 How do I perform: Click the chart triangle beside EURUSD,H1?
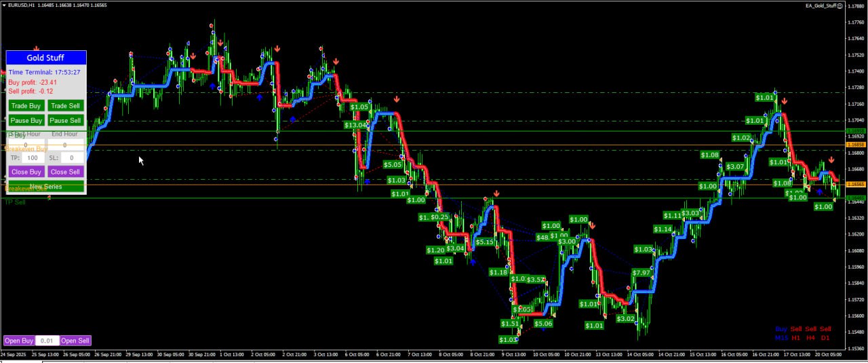(3, 5)
